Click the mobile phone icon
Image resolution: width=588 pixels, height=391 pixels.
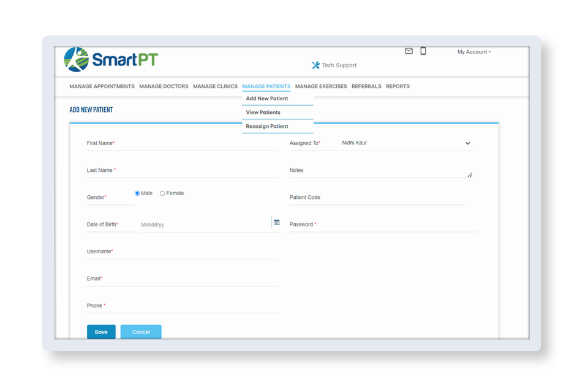[423, 51]
